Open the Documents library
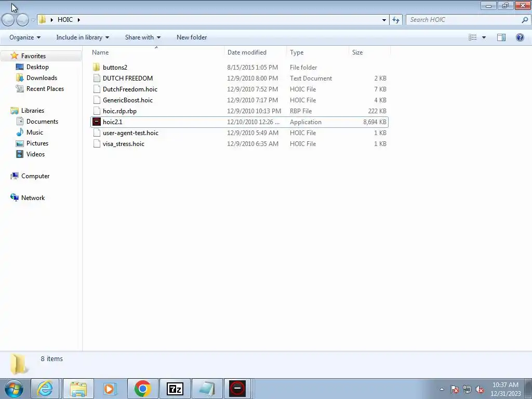 (42, 122)
